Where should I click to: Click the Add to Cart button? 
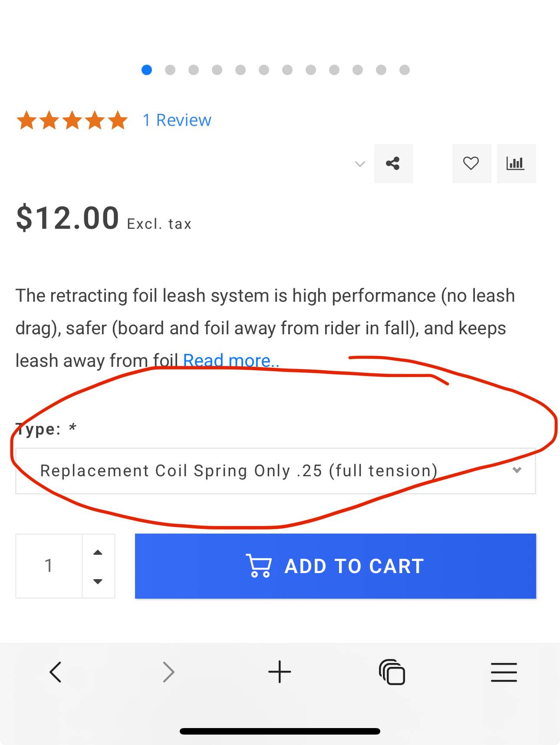click(335, 566)
